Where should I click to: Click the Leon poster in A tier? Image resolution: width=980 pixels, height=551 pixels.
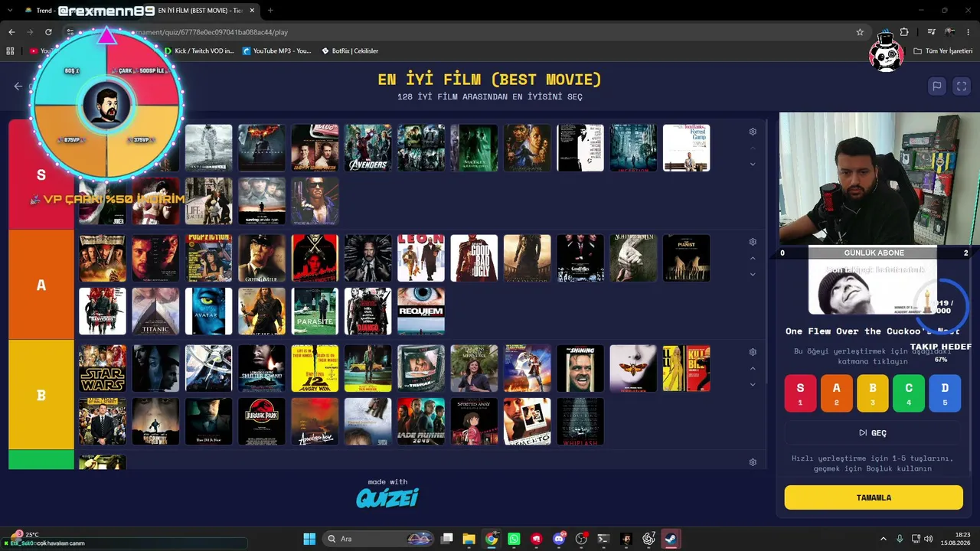coord(421,258)
